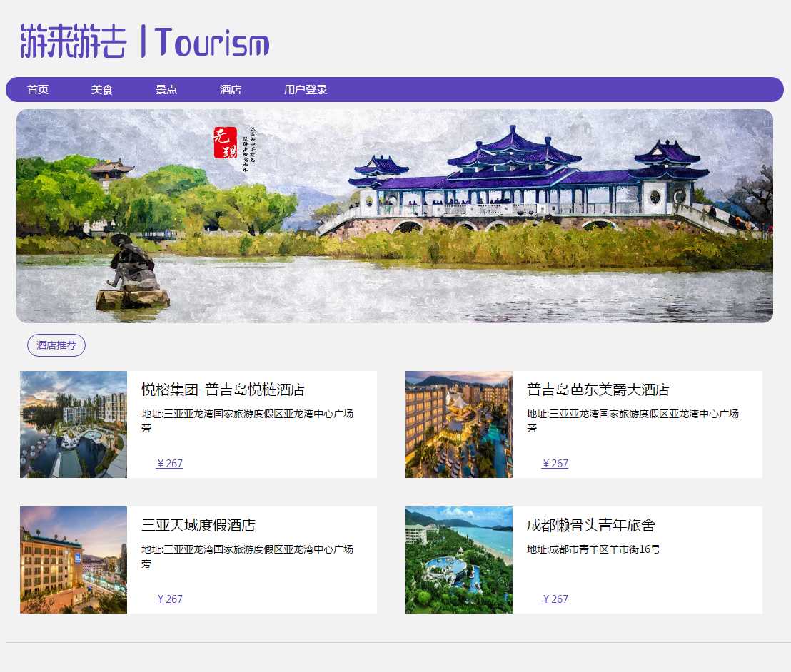View the 三亚天域度假酒店 thumbnail picture
Screen dimensions: 791x672
(x=74, y=560)
